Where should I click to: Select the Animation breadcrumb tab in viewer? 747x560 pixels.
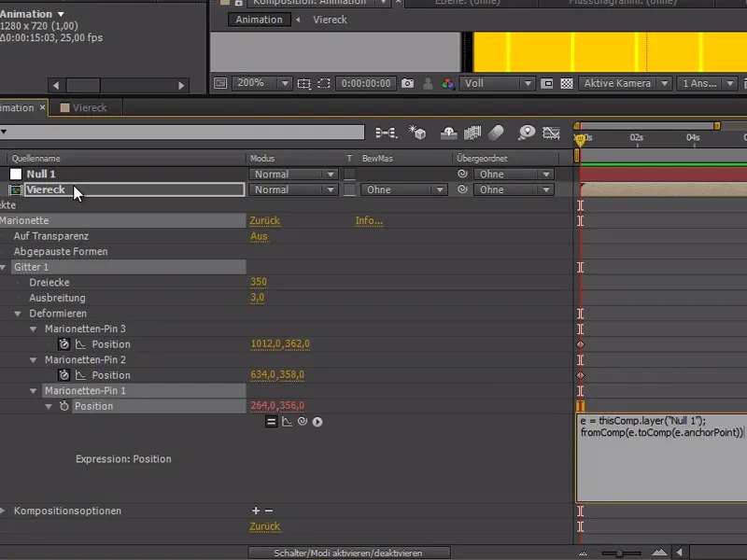click(x=260, y=20)
